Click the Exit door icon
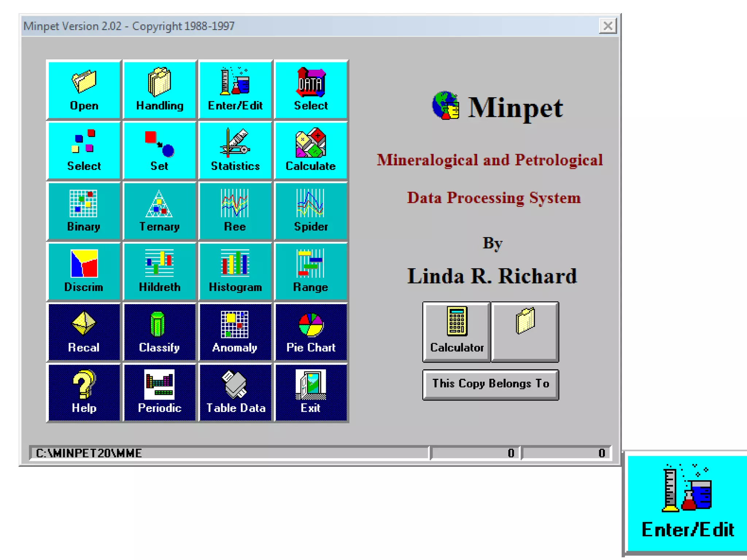747x560 pixels. 311,392
